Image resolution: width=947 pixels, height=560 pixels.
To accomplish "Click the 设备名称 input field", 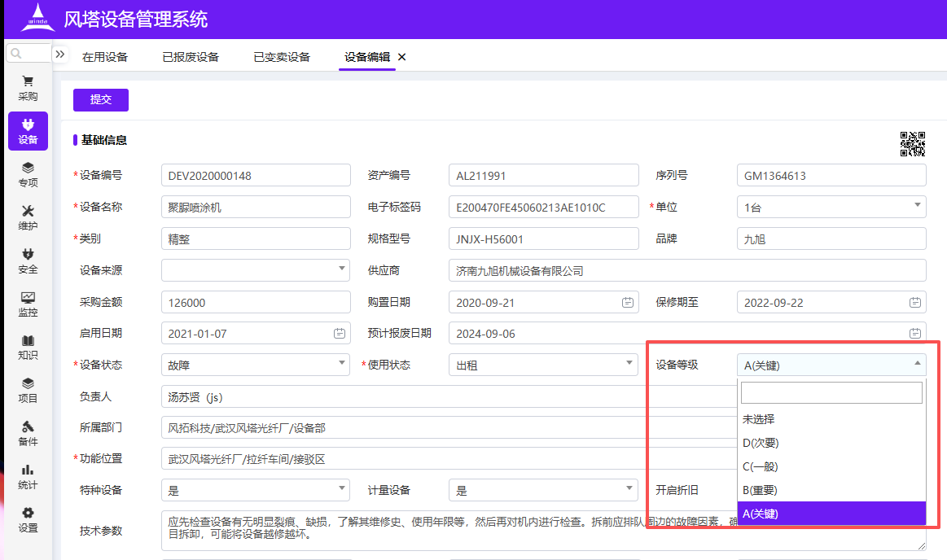I will point(256,208).
